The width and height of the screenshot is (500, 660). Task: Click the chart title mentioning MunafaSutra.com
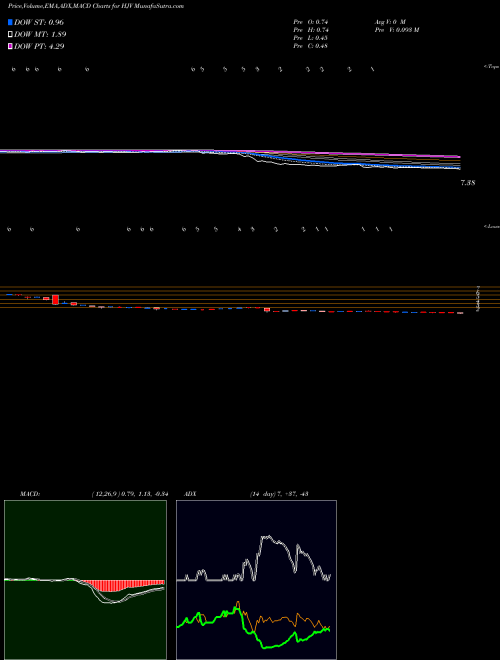point(96,6)
